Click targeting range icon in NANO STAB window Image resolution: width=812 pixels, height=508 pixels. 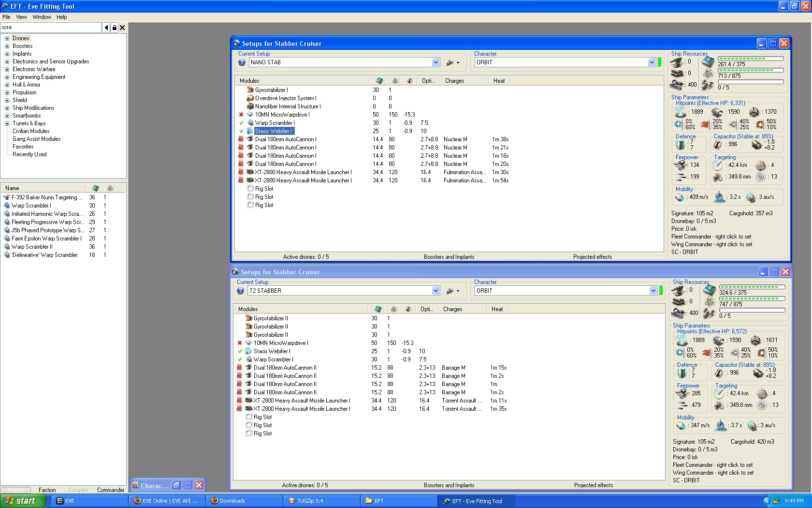[718, 165]
